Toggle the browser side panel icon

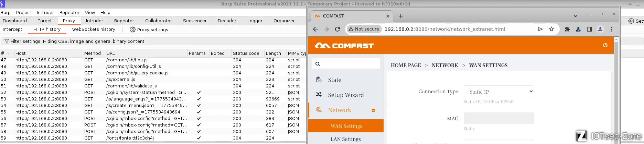[x=589, y=29]
